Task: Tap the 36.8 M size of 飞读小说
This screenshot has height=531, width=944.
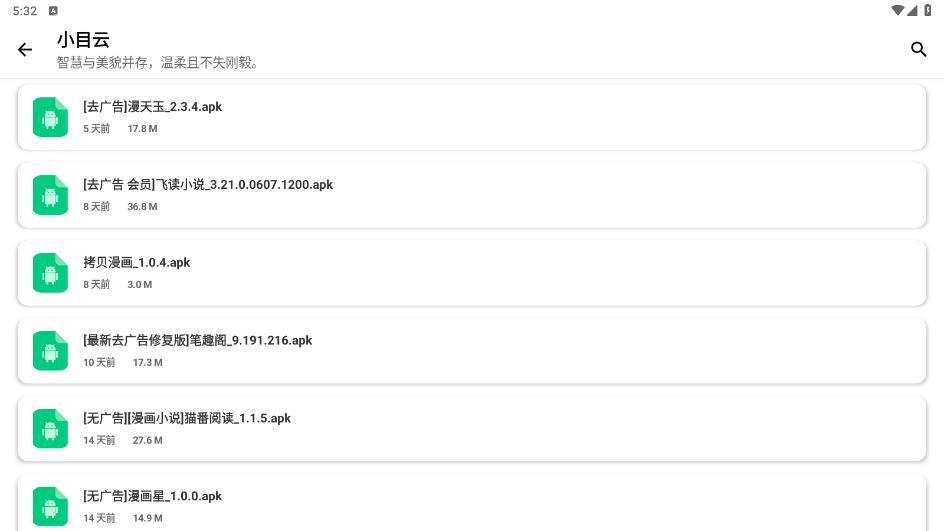Action: pyautogui.click(x=142, y=207)
